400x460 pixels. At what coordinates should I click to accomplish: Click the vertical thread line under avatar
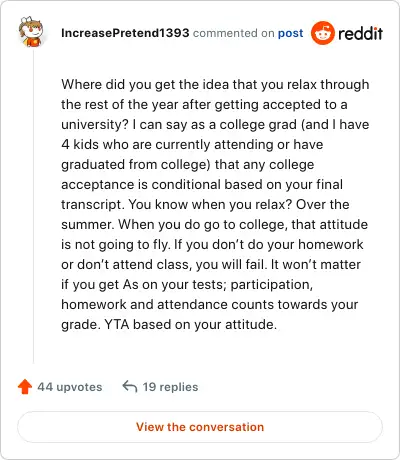point(33,205)
